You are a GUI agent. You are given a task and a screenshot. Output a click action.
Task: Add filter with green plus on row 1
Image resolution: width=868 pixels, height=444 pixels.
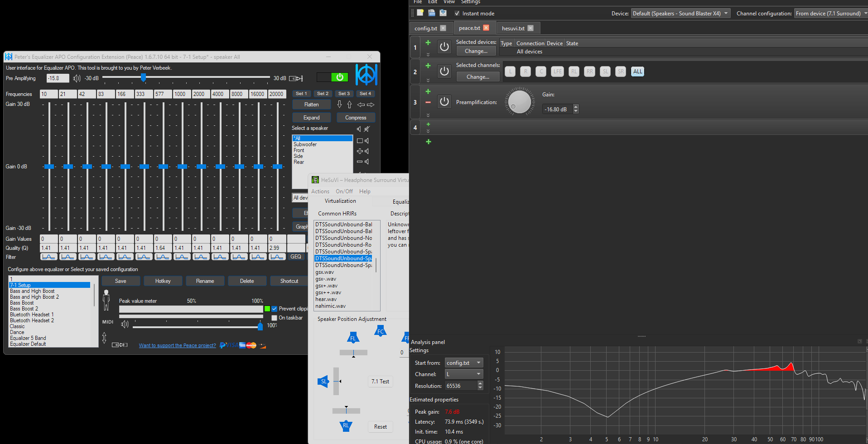(428, 42)
